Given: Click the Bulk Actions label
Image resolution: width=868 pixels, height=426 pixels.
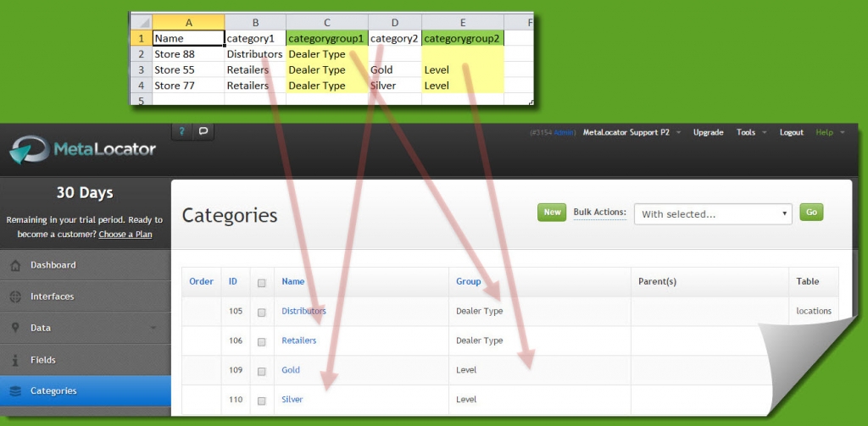Looking at the screenshot, I should point(599,213).
